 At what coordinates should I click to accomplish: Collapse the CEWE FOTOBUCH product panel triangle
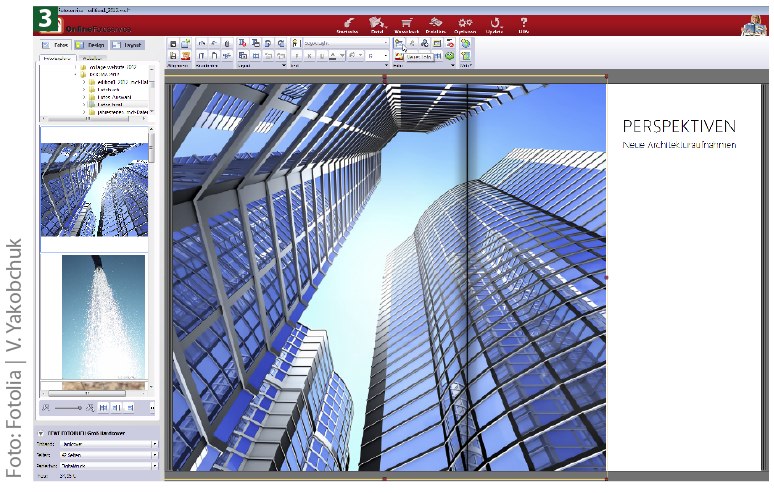[41, 433]
